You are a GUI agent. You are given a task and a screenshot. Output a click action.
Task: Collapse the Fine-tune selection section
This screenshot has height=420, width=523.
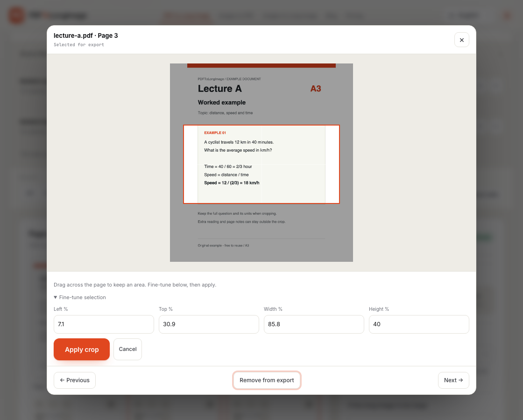[x=80, y=297]
